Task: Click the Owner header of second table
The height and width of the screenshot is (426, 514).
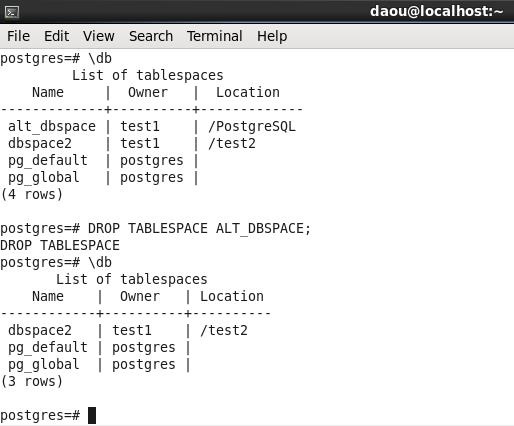Action: pyautogui.click(x=140, y=296)
